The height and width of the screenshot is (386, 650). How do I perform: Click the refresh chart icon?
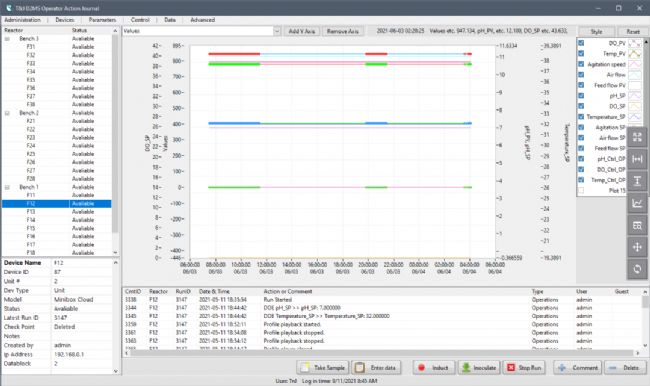tap(637, 269)
